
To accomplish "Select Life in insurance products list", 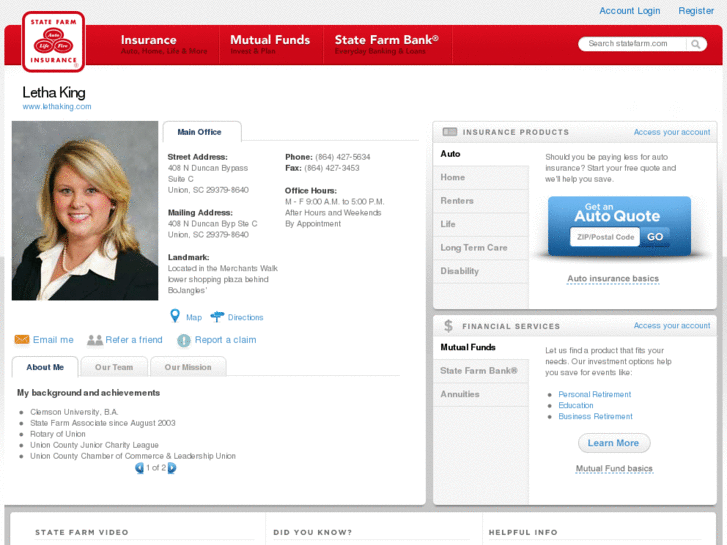I will 481,224.
